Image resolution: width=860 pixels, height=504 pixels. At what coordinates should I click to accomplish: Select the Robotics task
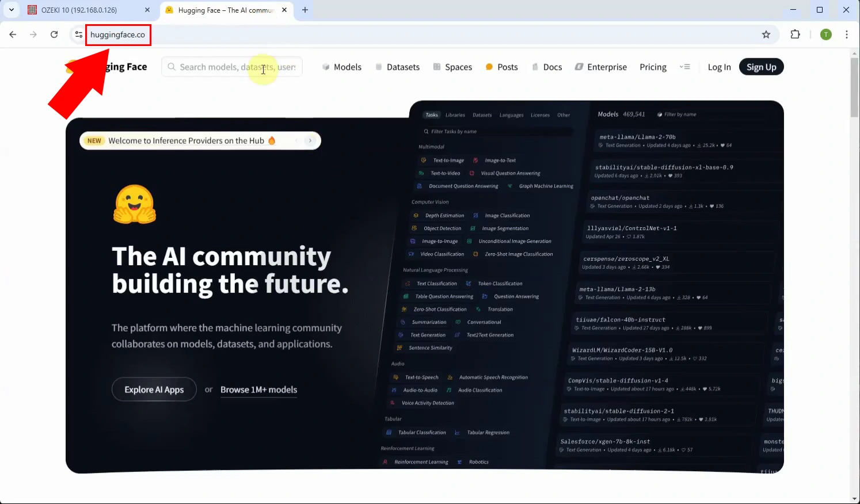(473, 462)
